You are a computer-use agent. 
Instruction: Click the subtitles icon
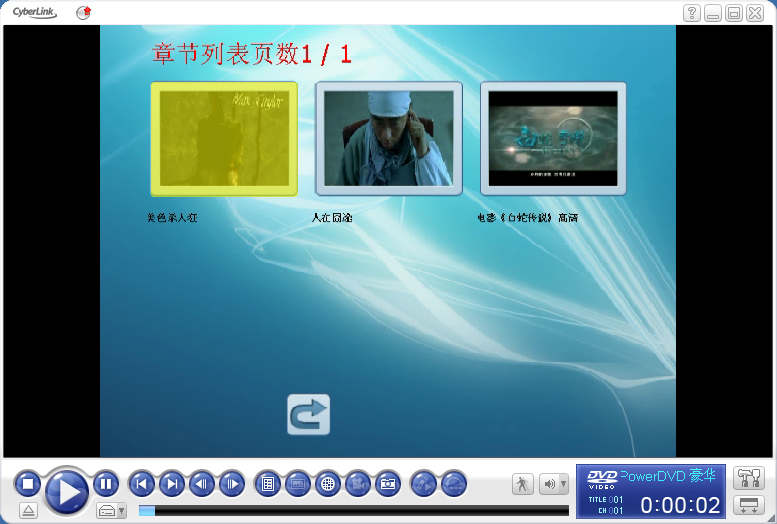pos(298,484)
